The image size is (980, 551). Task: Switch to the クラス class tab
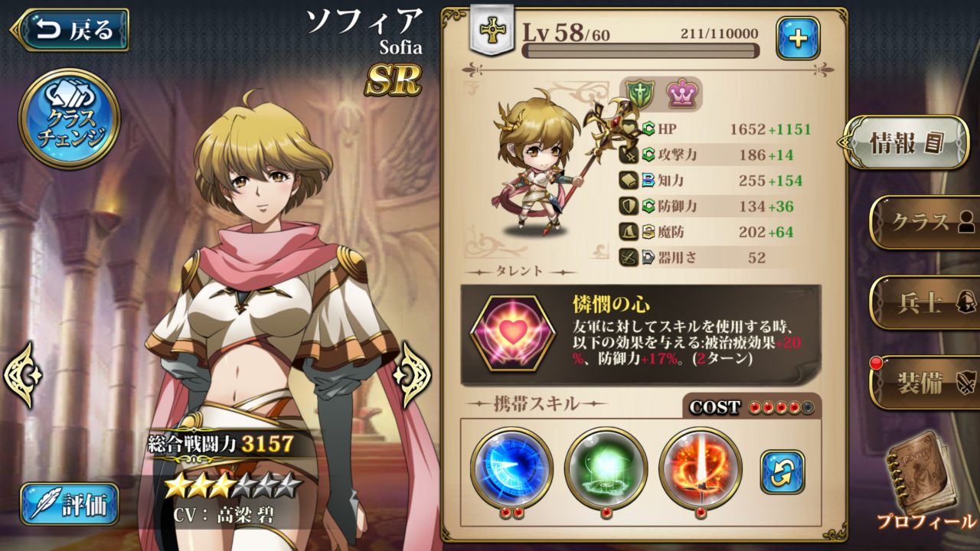point(925,223)
